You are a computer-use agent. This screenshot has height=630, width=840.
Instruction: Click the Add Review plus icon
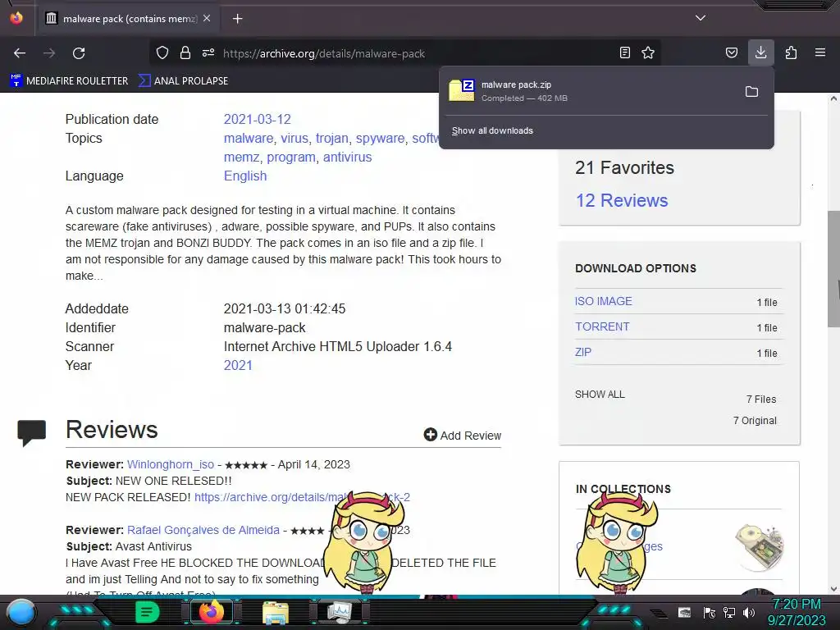pos(430,435)
